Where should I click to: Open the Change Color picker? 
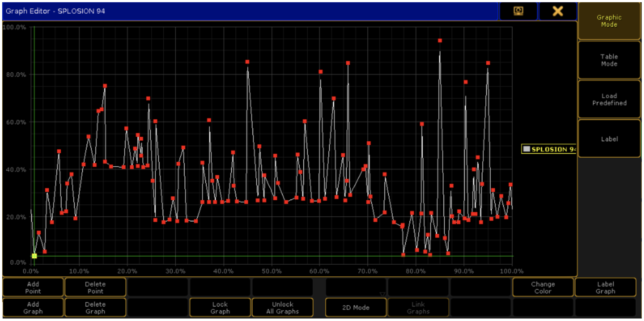(543, 287)
